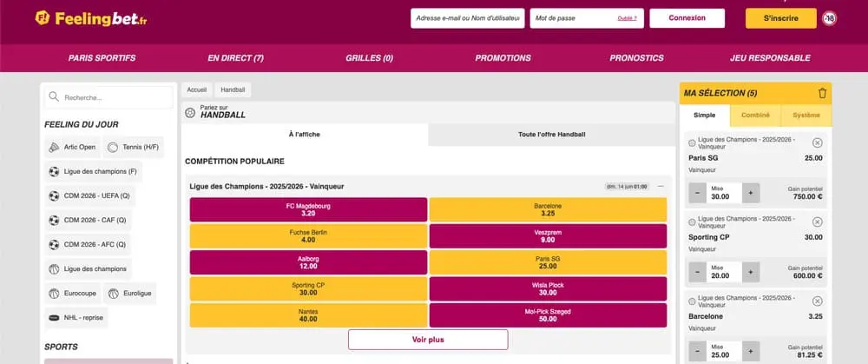Collapse the Ligue des Champions competition block
Viewport: 868px width, 364px height.
tap(661, 187)
